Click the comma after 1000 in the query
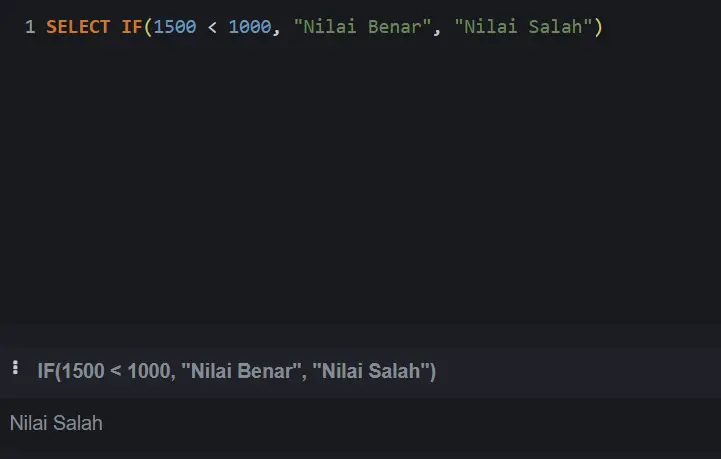Image resolution: width=721 pixels, height=459 pixels. 276,30
